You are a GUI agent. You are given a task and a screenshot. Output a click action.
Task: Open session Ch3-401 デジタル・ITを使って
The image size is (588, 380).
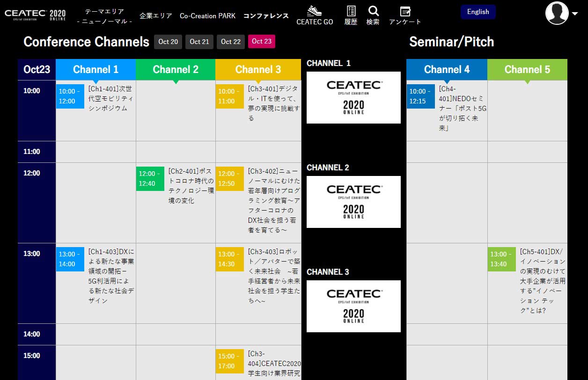(x=273, y=103)
